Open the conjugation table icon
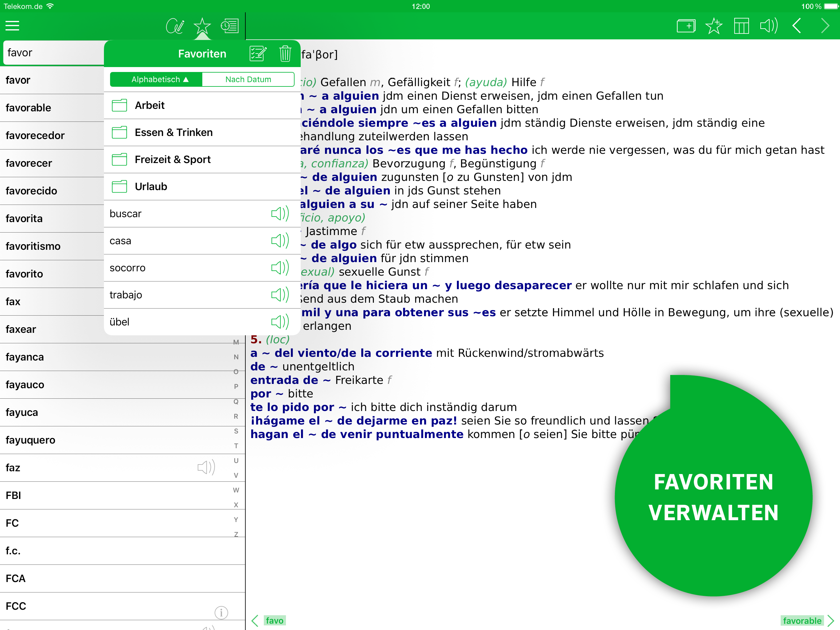 pos(741,26)
